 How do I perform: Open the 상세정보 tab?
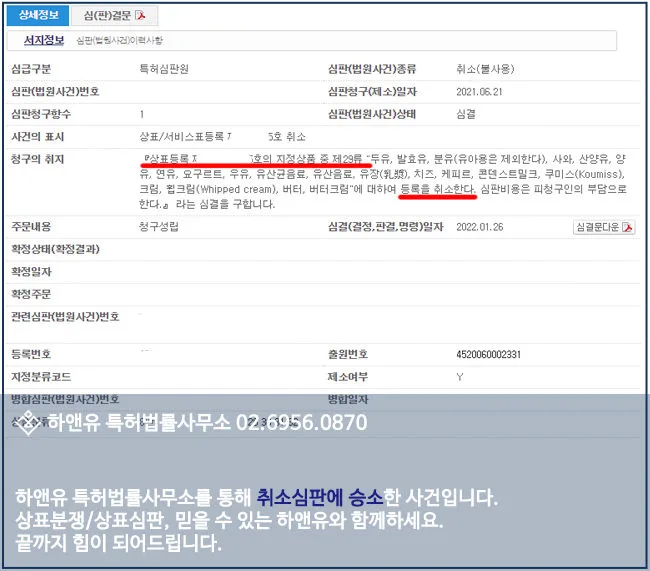coord(38,16)
